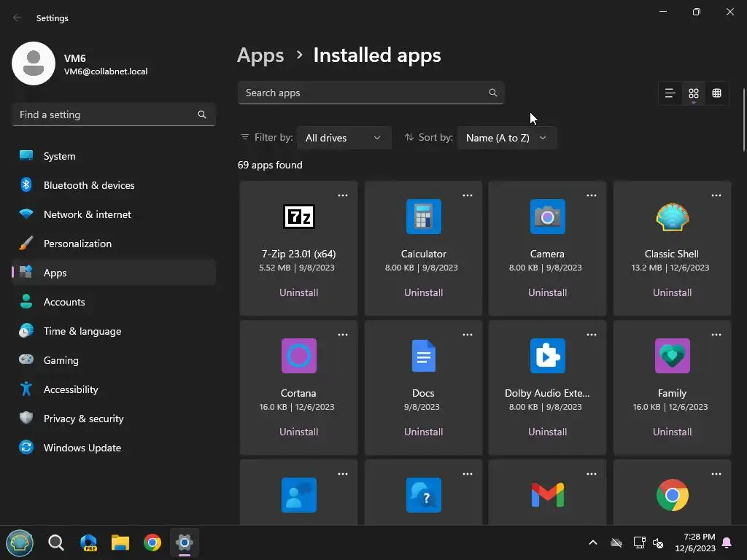Focus the Find a setting field

113,114
